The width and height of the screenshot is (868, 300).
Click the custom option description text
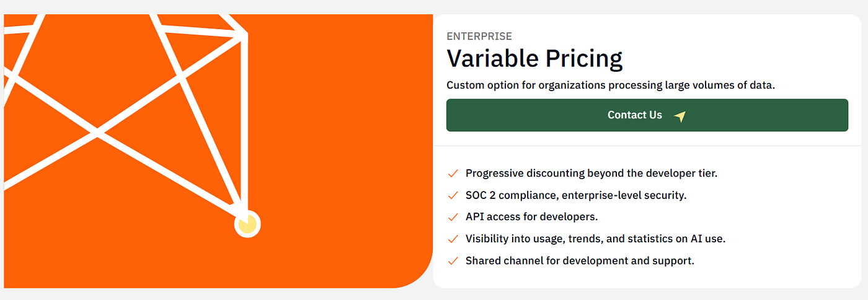coord(611,85)
